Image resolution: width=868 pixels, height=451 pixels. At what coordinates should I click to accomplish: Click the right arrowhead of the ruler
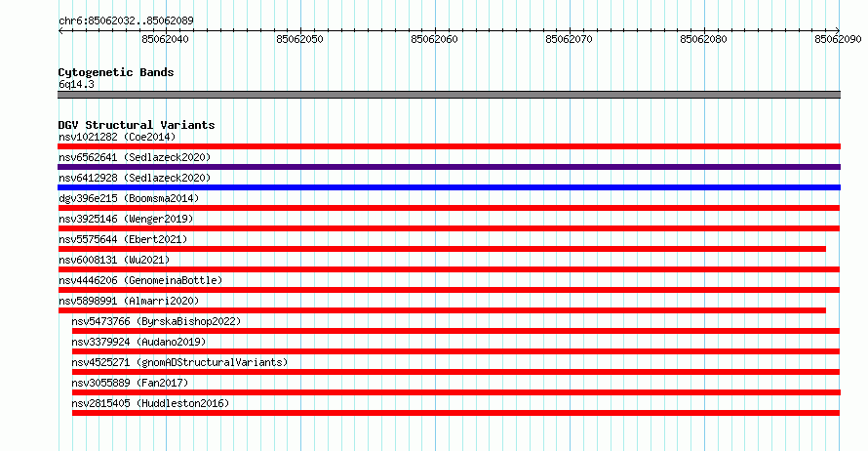(x=838, y=31)
